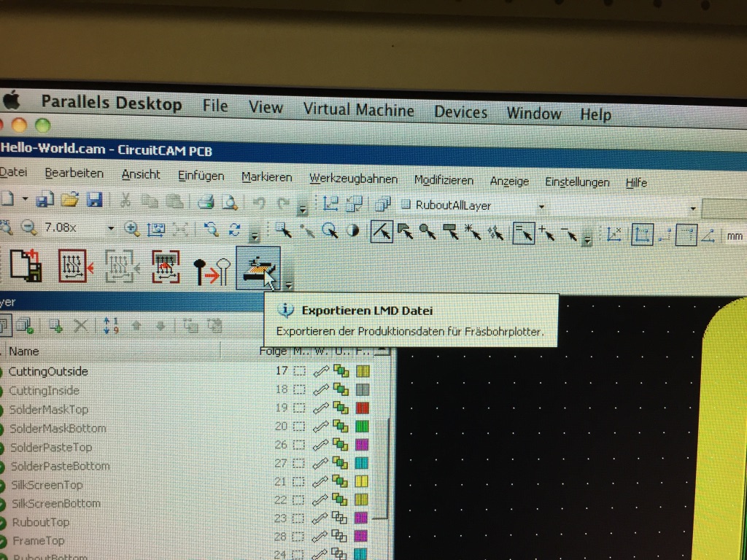Image resolution: width=747 pixels, height=560 pixels.
Task: Click the Import file icon with red arrow
Action: pyautogui.click(x=26, y=265)
